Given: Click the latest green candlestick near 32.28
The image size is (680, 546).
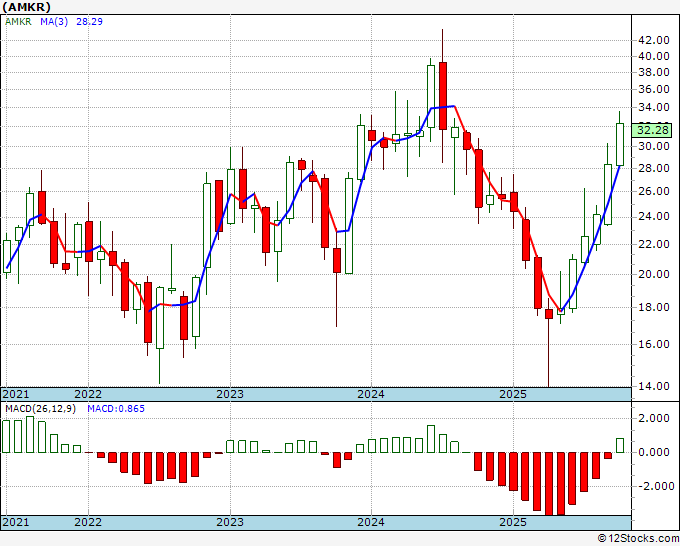Looking at the screenshot, I should [620, 144].
